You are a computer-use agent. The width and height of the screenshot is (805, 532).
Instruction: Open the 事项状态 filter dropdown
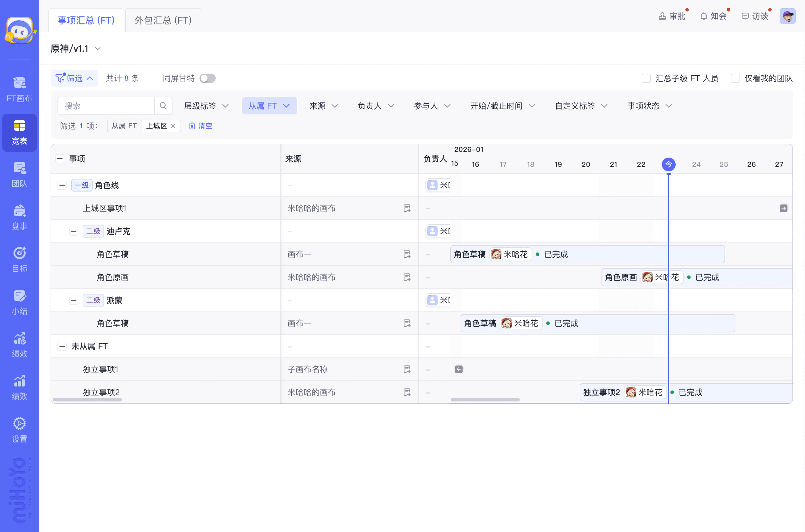[649, 106]
